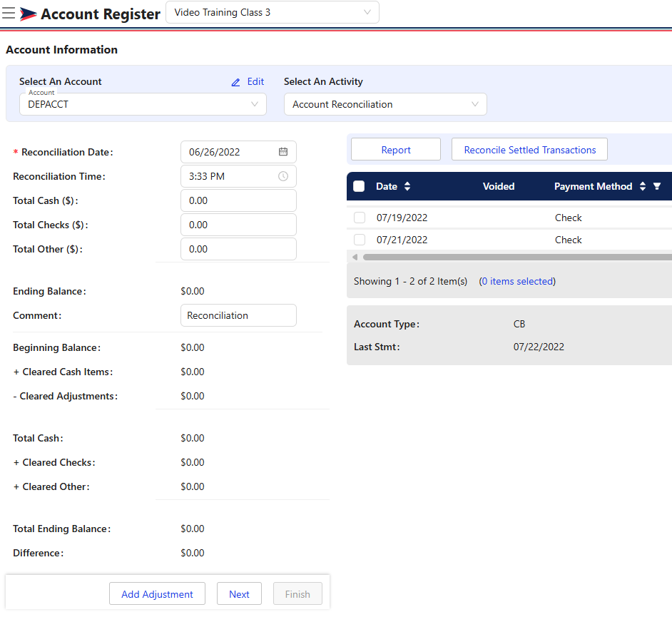The width and height of the screenshot is (672, 617).
Task: Click the Total Cash ($) input
Action: [x=238, y=200]
